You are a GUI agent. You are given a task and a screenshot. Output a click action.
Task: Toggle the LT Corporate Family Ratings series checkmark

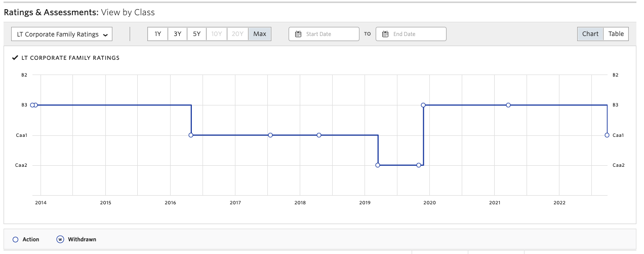[15, 58]
